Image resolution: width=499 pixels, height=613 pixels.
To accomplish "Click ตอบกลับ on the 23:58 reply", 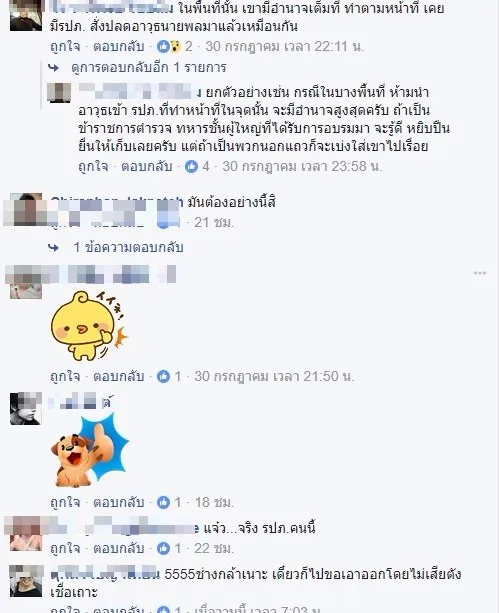I will pyautogui.click(x=147, y=167).
